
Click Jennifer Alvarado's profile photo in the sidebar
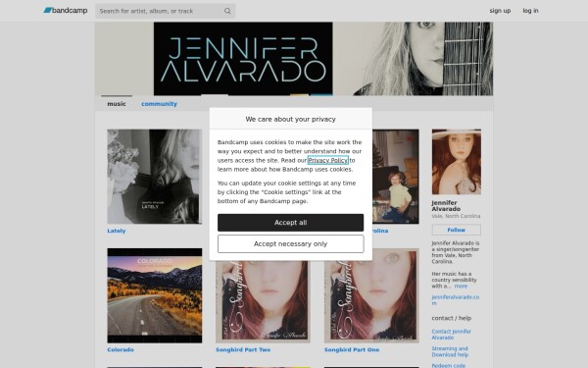[x=457, y=162]
